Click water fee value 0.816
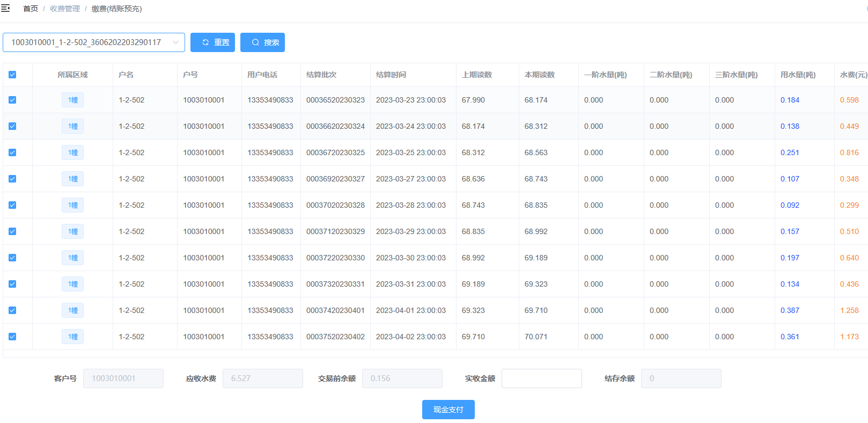The image size is (868, 423). pyautogui.click(x=849, y=152)
